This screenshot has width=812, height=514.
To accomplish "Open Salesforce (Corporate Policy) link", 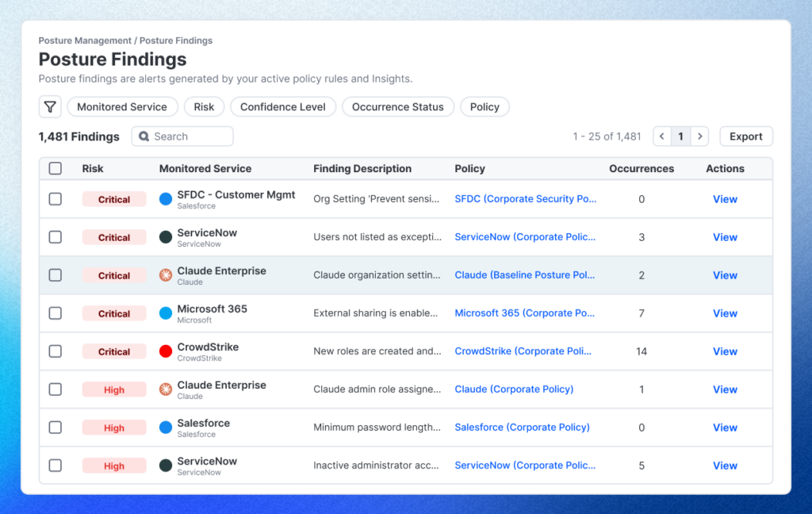I will tap(522, 428).
